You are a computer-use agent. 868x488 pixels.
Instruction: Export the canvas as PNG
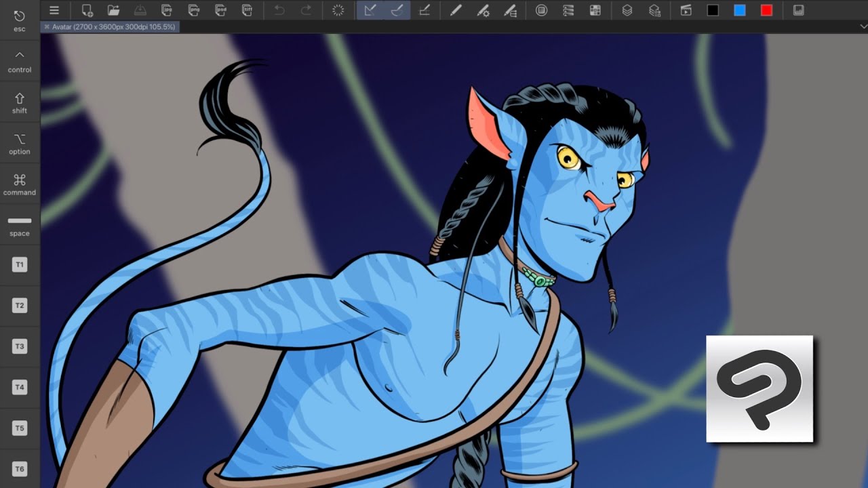tap(194, 10)
